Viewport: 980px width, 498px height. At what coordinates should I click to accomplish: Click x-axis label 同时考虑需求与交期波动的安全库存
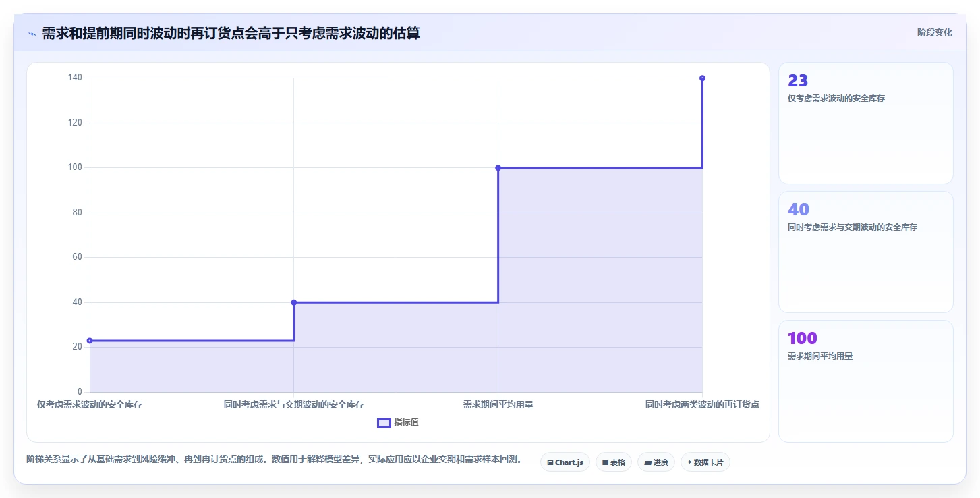(294, 405)
